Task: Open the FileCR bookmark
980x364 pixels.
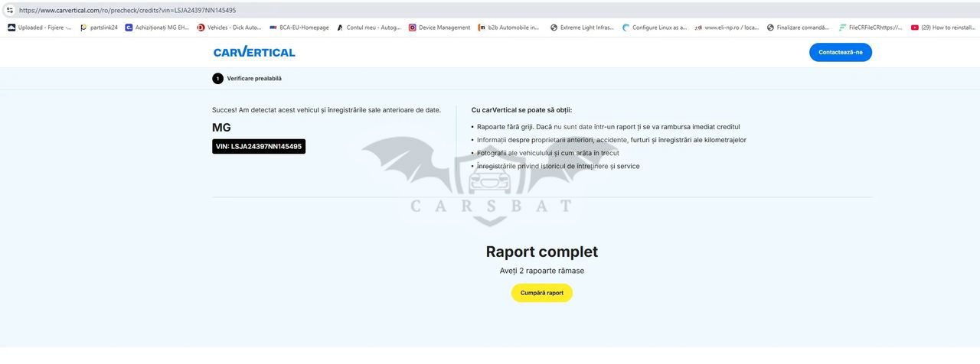Action: click(870, 28)
